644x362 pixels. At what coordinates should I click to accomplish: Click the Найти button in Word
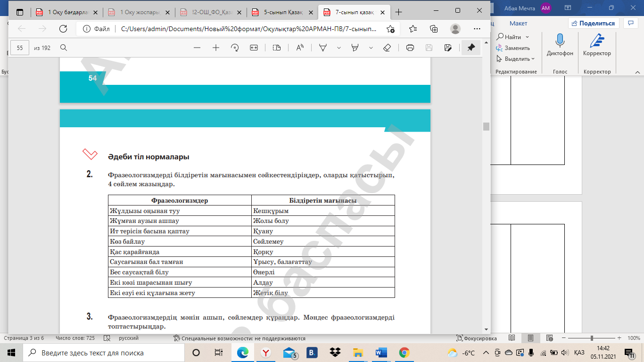pos(509,37)
